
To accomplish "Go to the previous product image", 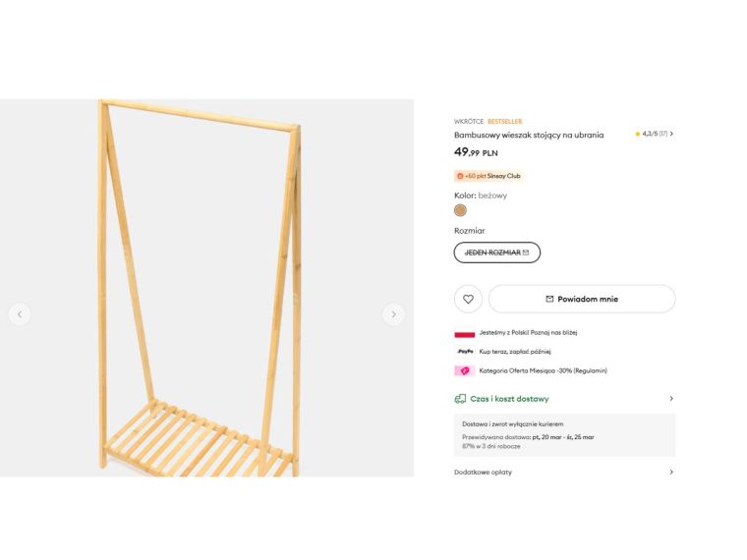I will click(20, 314).
